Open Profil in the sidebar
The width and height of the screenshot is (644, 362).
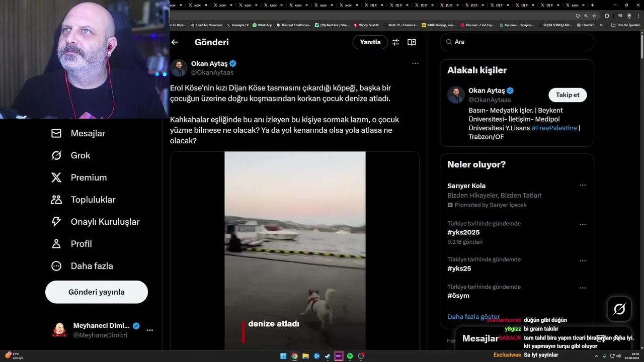(x=71, y=244)
